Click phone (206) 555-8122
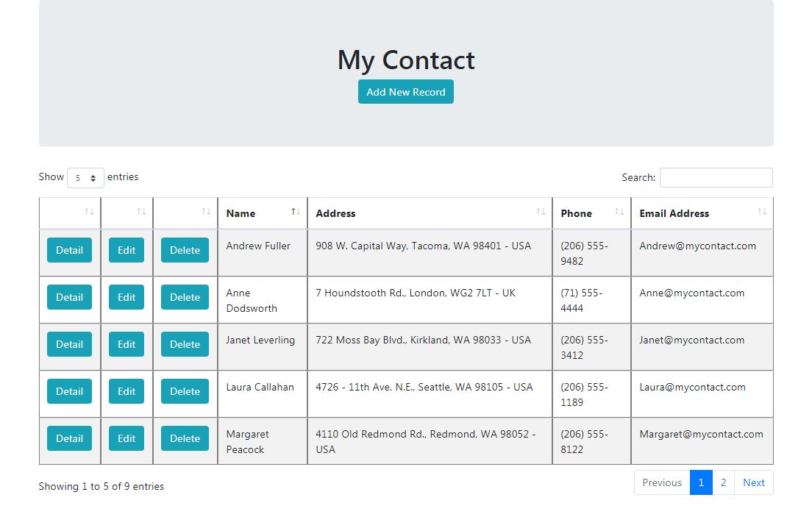 [584, 442]
